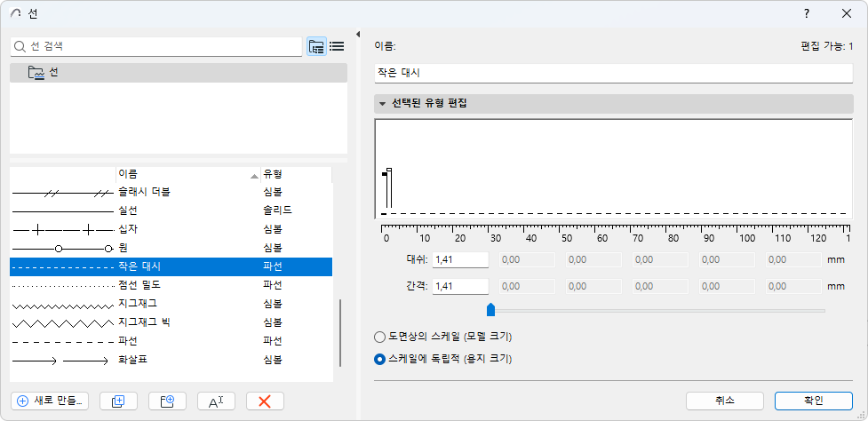Select 화살표 line row
Screen dimensions: 868x421
[171, 360]
